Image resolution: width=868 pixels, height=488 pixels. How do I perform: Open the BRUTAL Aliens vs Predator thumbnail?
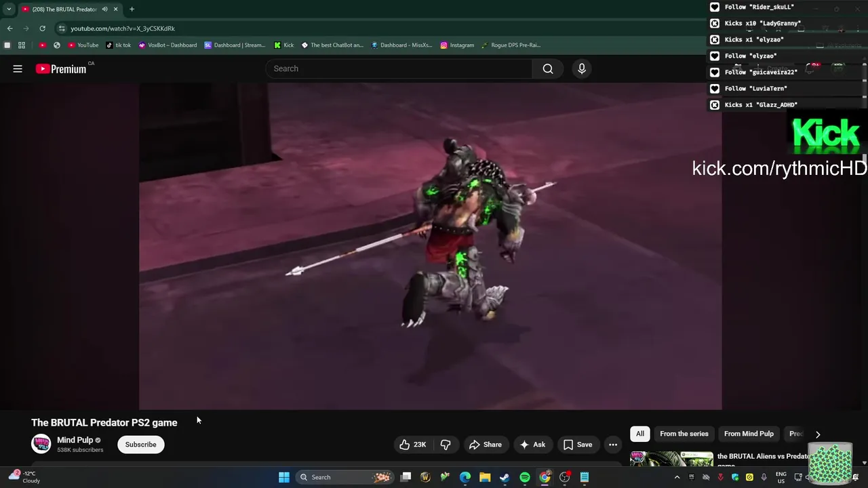click(671, 459)
